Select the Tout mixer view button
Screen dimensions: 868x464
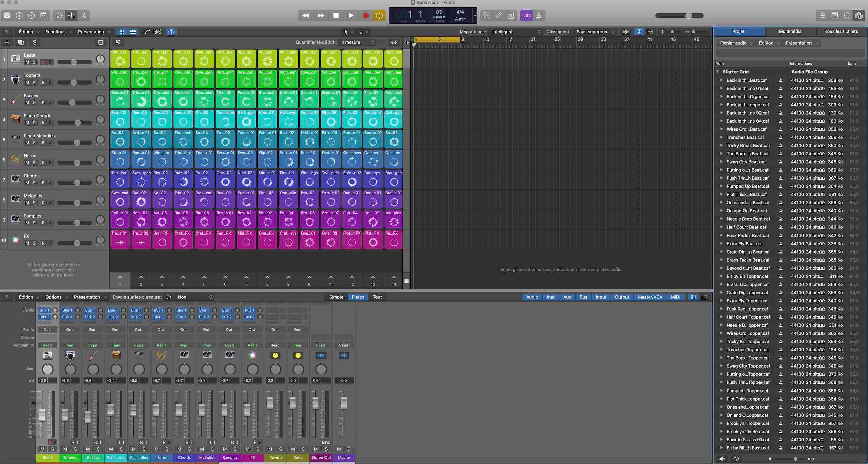pyautogui.click(x=377, y=297)
